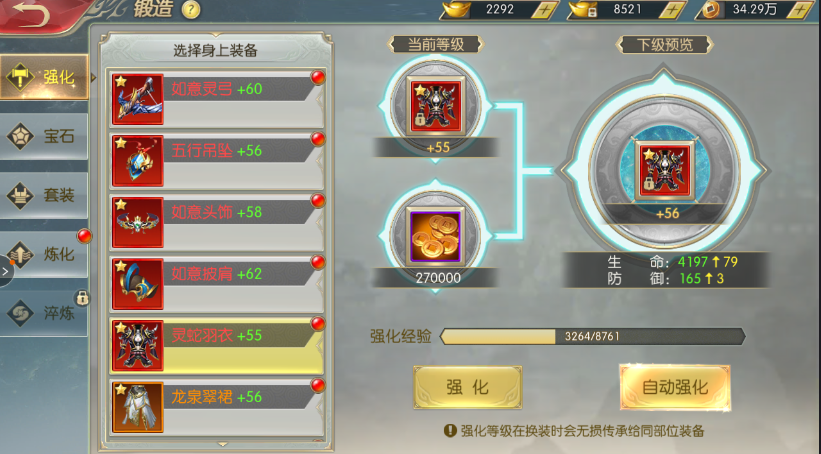Add more gold ingots with plus icon

coord(545,9)
